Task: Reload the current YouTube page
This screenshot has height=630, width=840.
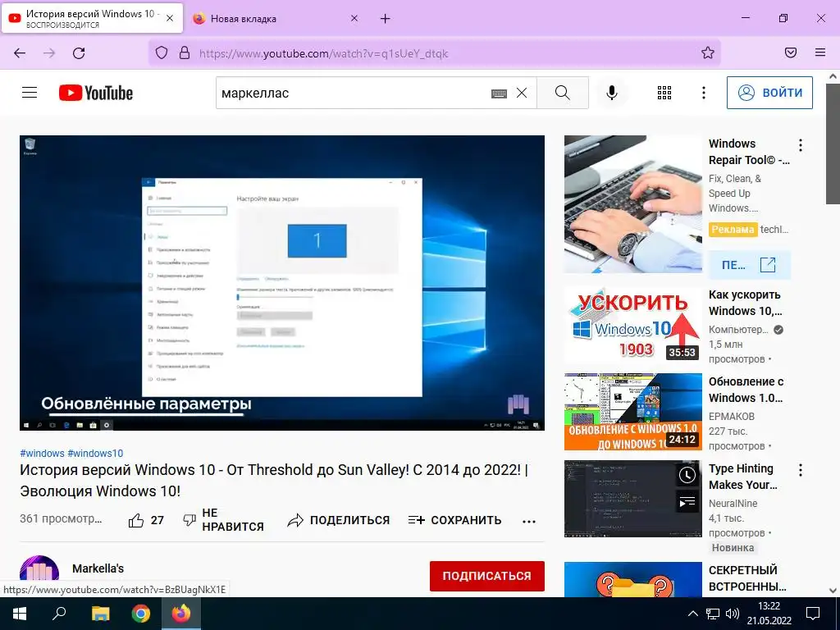Action: [x=79, y=53]
